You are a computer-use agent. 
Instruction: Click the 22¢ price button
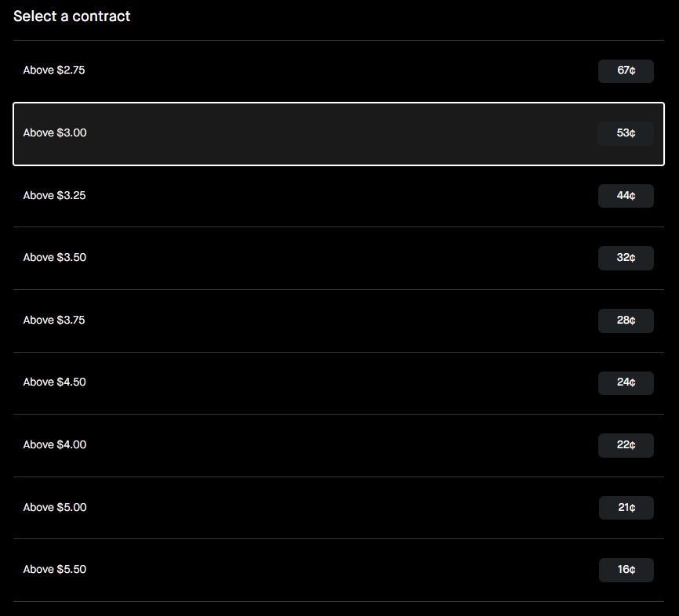[626, 445]
